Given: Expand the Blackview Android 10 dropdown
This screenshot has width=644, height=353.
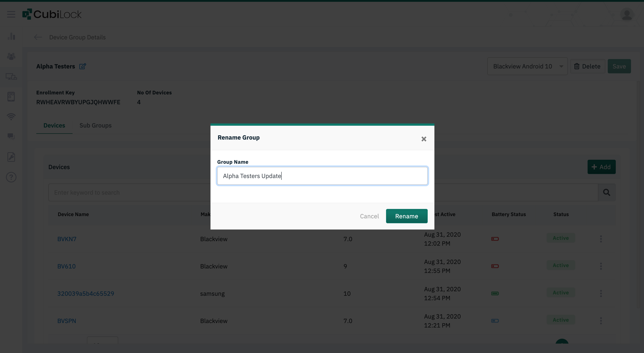Looking at the screenshot, I should [x=527, y=66].
